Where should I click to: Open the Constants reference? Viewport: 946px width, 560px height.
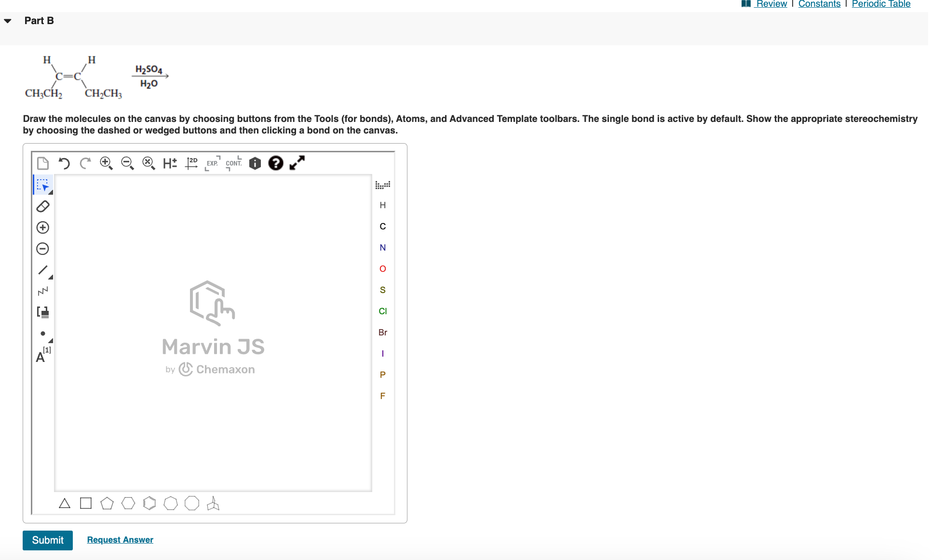819,4
